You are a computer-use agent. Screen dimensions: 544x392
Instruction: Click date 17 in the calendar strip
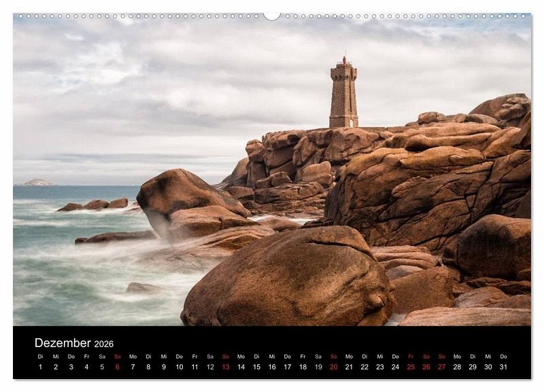287,367
